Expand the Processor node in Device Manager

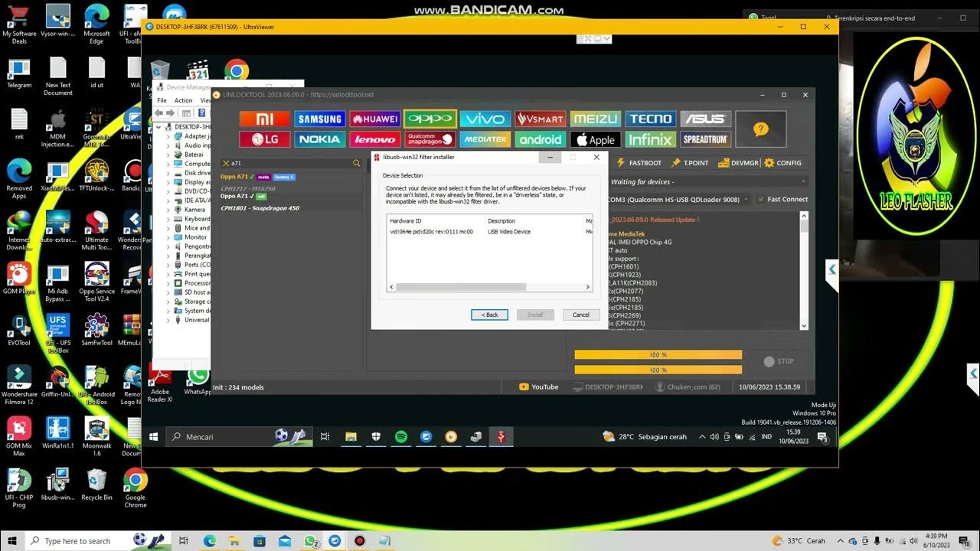coord(168,283)
